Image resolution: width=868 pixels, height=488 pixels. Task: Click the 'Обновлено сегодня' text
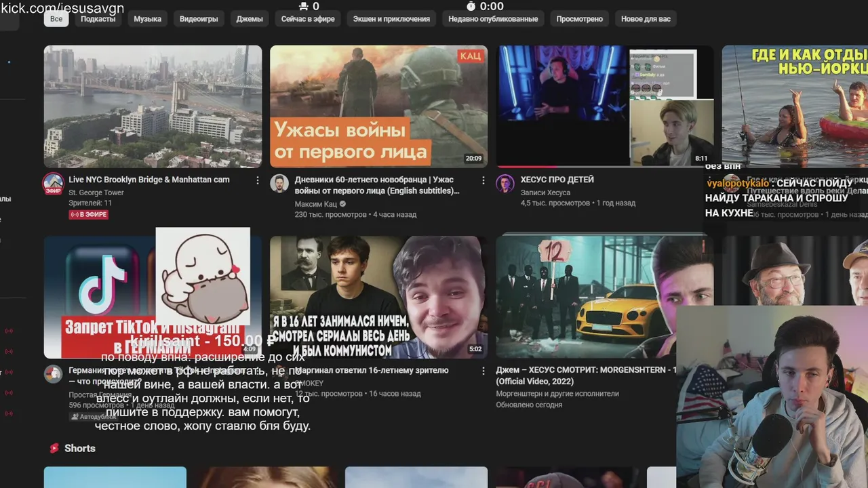click(529, 405)
